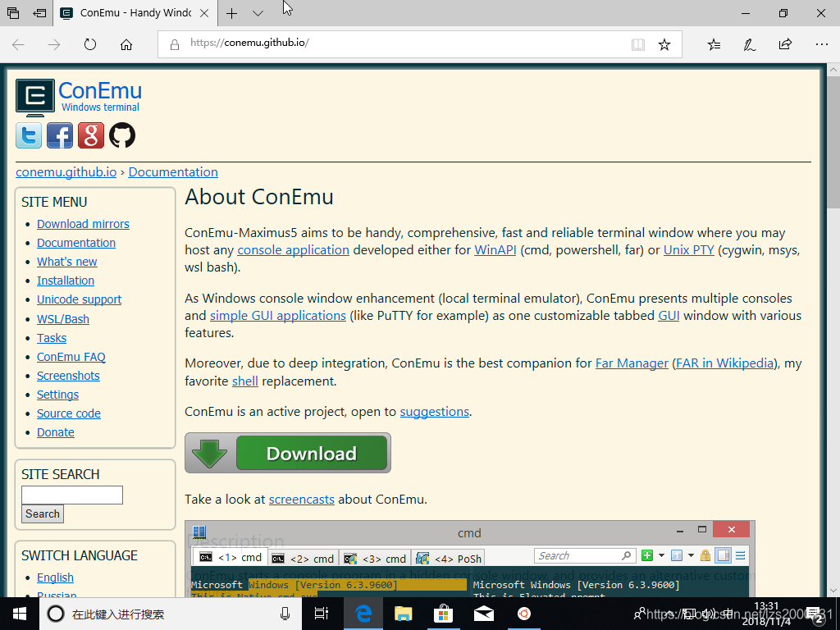The image size is (840, 630).
Task: Switch language to English
Action: pyautogui.click(x=55, y=577)
